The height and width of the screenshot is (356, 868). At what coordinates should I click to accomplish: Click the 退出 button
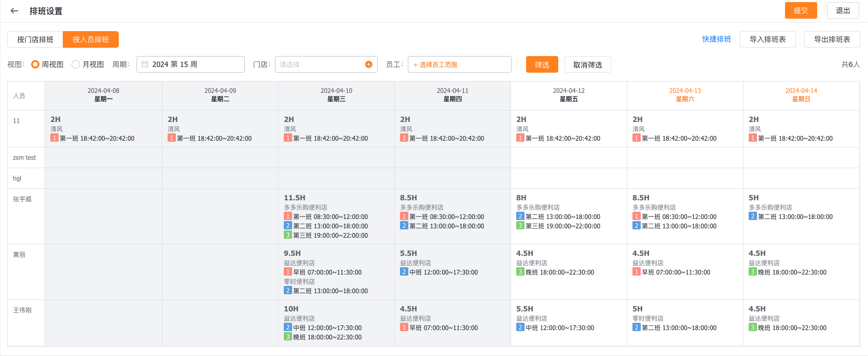[x=843, y=10]
